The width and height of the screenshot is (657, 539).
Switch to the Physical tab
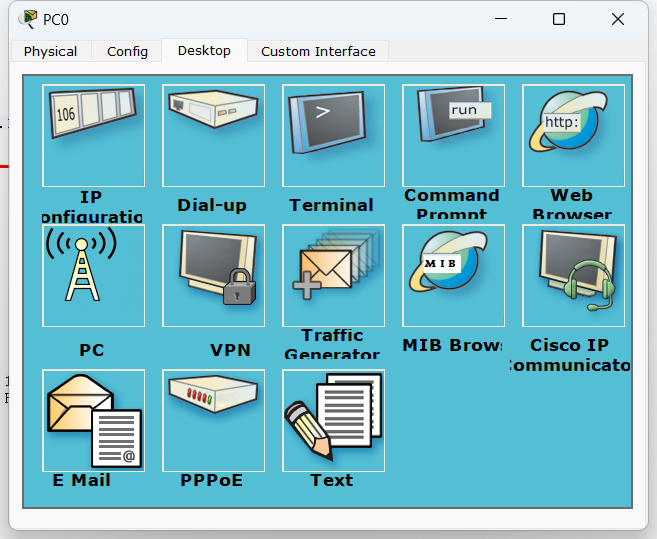coord(50,51)
